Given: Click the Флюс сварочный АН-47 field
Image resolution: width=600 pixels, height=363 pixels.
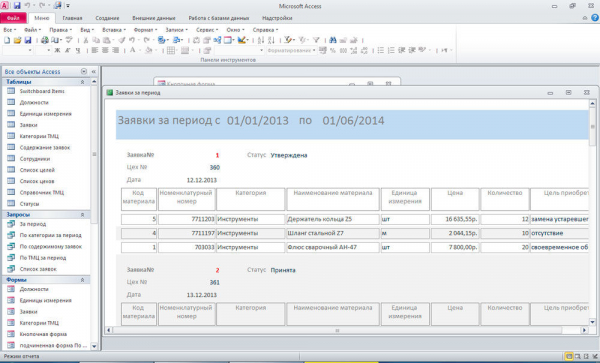Looking at the screenshot, I should tap(333, 247).
